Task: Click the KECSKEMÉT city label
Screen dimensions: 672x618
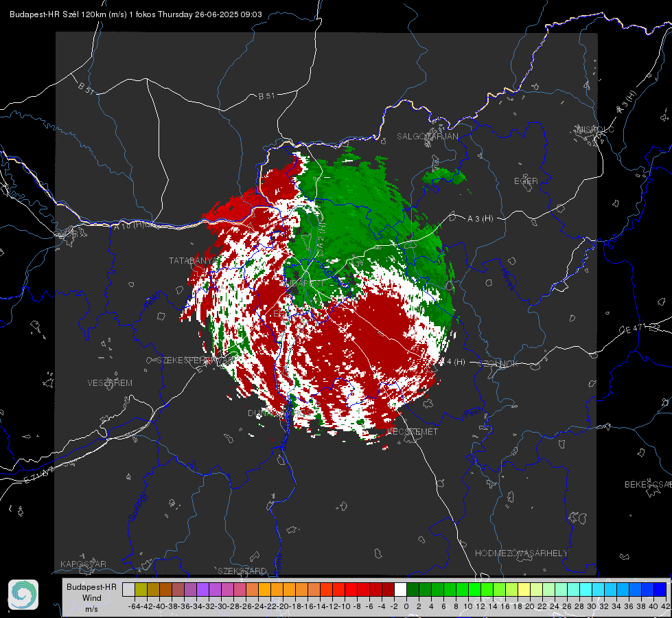Action: click(413, 431)
